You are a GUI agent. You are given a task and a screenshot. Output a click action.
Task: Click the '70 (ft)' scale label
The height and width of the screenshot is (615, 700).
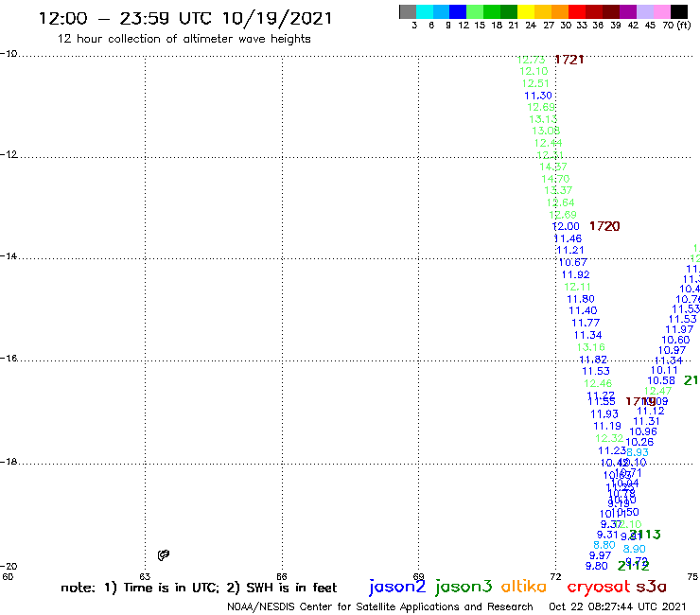pos(676,25)
